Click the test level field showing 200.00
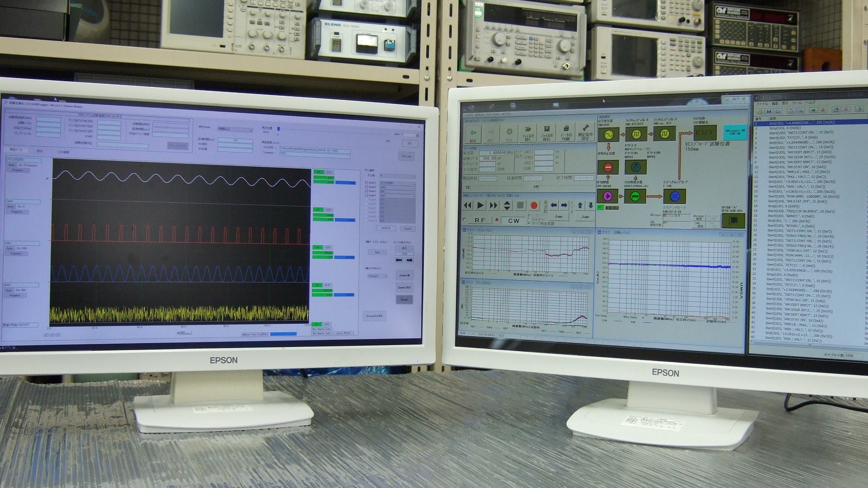This screenshot has height=488, width=868. point(488,159)
